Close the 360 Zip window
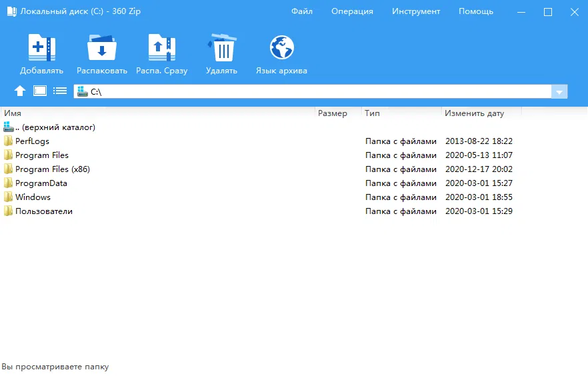This screenshot has height=376, width=588. 575,12
